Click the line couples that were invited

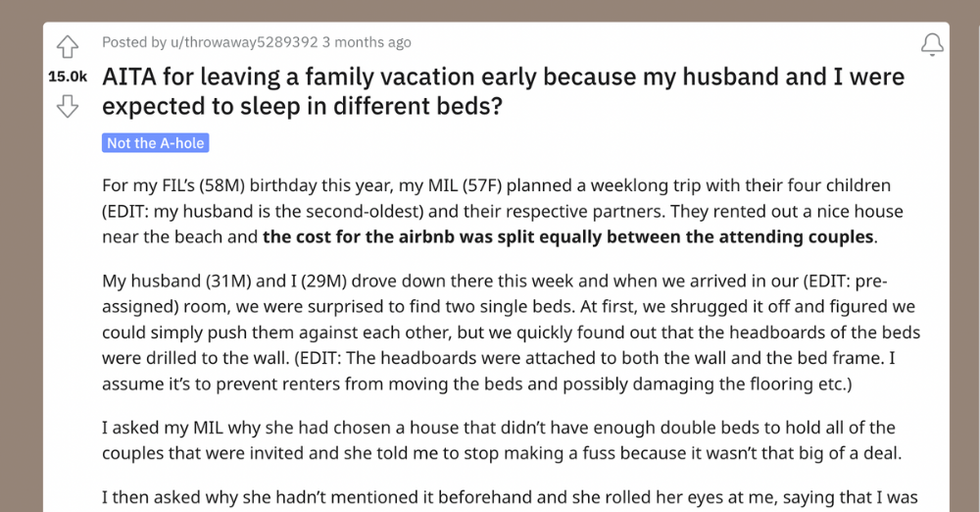coord(502,453)
